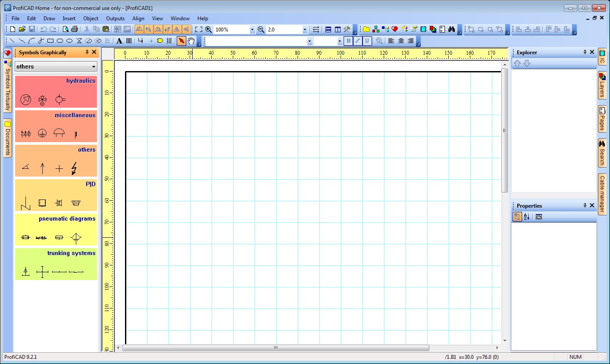Open the Outputs menu
The image size is (610, 364).
pyautogui.click(x=115, y=19)
